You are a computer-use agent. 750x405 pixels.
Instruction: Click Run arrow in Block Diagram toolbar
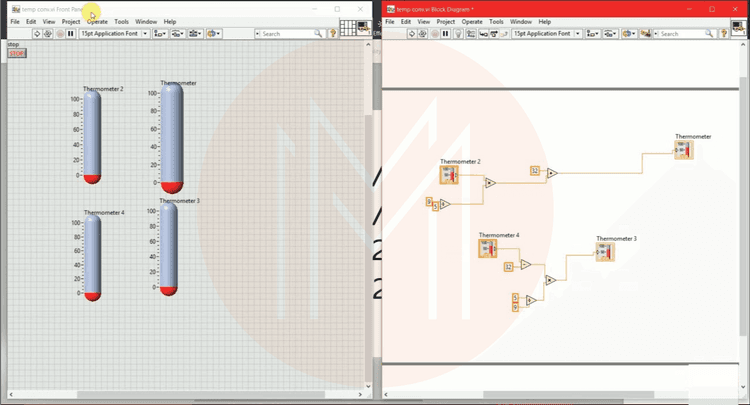(x=412, y=33)
